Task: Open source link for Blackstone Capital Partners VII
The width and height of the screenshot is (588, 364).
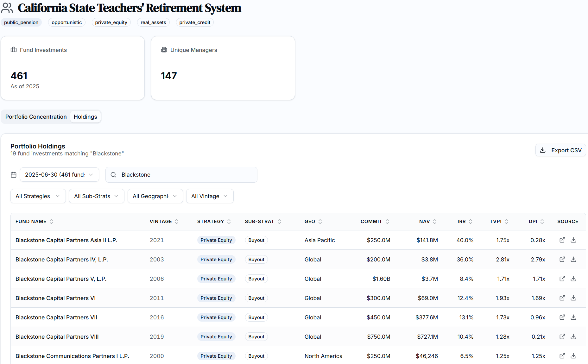Action: click(562, 317)
